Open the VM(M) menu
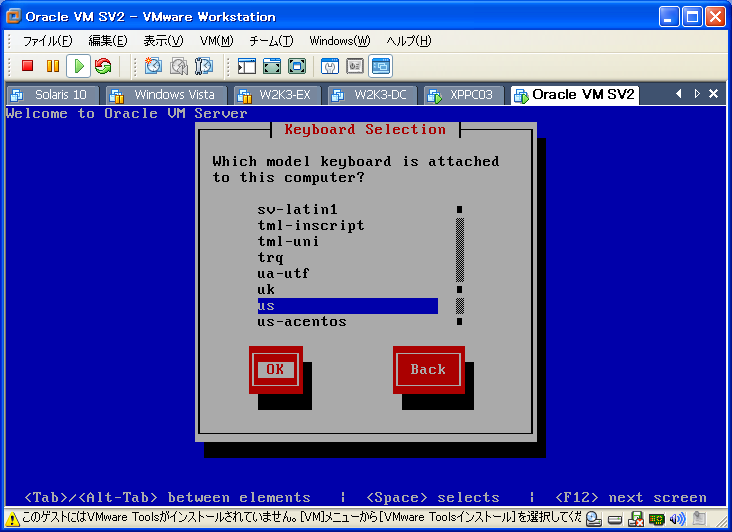Viewport: 732px width, 532px height. click(x=217, y=41)
